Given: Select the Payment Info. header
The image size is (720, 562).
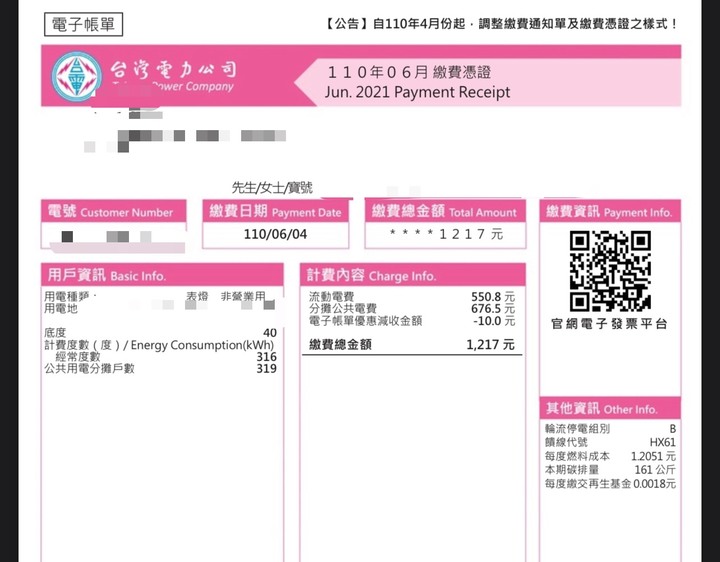Looking at the screenshot, I should pyautogui.click(x=610, y=211).
